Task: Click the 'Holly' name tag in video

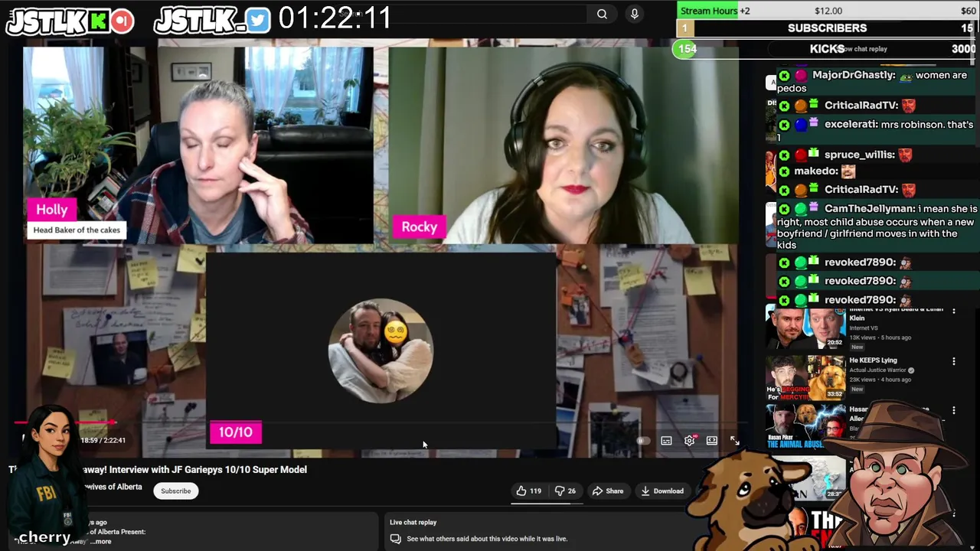Action: (x=52, y=210)
